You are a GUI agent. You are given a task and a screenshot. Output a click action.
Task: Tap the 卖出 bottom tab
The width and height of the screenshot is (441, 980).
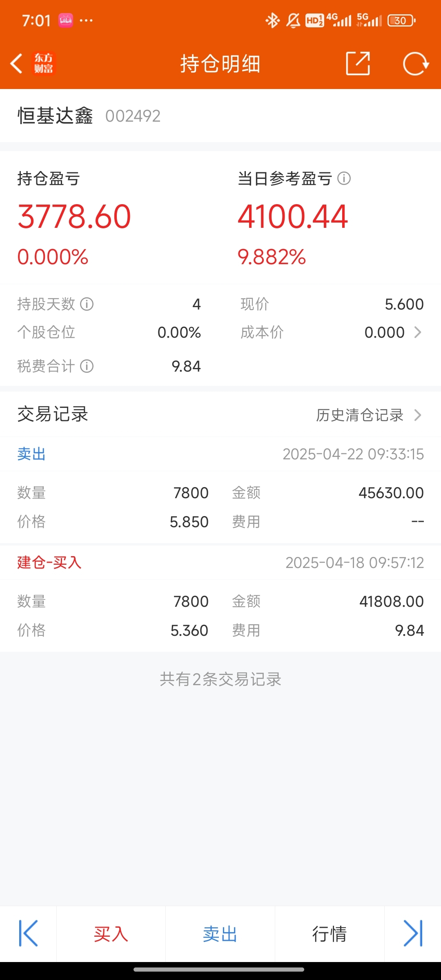220,934
